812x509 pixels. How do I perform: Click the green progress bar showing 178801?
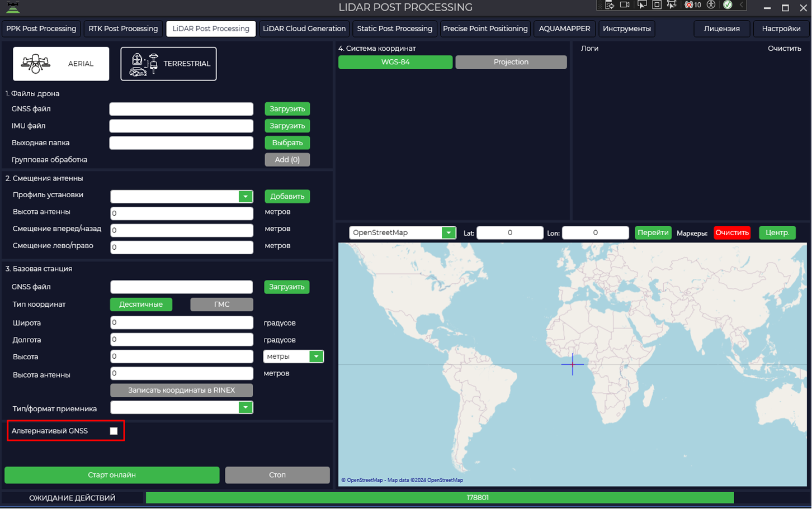tap(440, 498)
